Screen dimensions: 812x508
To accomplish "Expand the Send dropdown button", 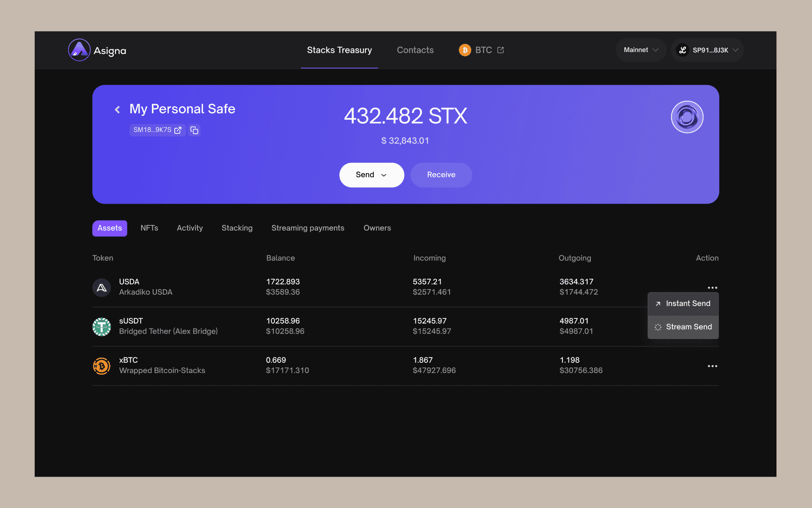I will 371,175.
